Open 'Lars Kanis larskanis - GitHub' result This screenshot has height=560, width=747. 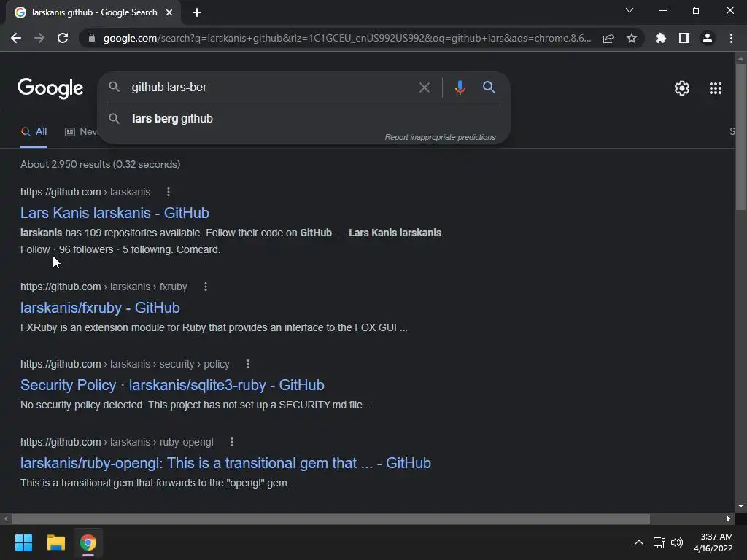point(115,213)
